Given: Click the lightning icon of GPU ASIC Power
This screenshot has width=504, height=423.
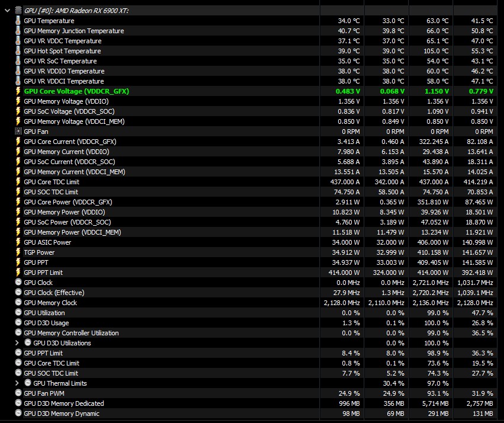Looking at the screenshot, I should (18, 242).
